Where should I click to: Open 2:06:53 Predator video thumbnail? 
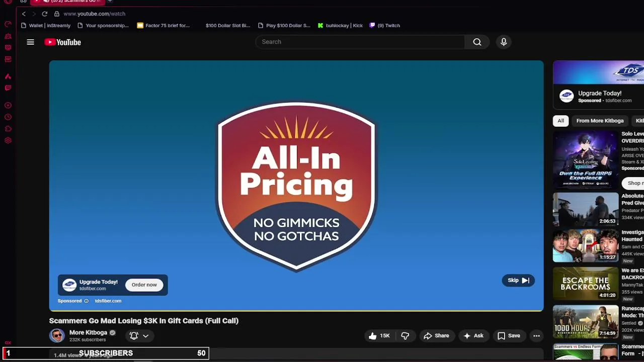point(586,209)
